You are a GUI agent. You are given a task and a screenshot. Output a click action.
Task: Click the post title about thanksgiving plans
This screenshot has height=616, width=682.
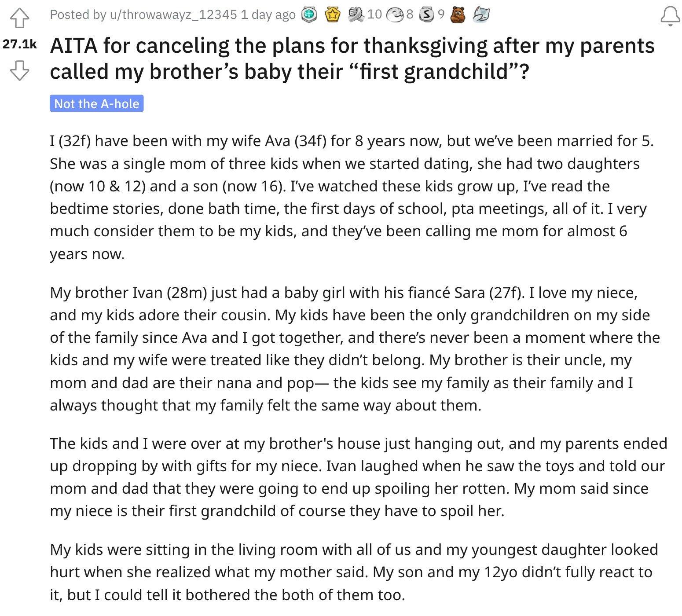[352, 58]
